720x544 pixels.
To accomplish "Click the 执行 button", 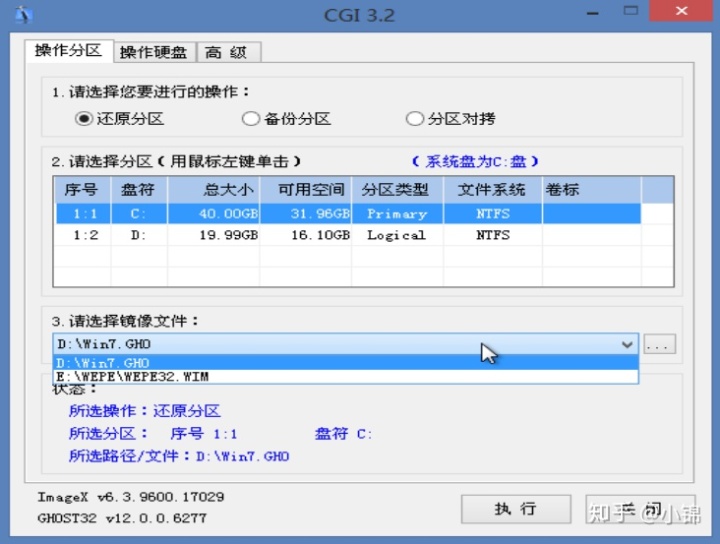I will [516, 509].
